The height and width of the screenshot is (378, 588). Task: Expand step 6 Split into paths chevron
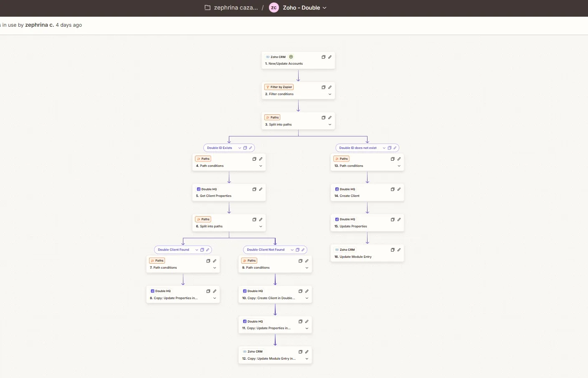(x=261, y=227)
